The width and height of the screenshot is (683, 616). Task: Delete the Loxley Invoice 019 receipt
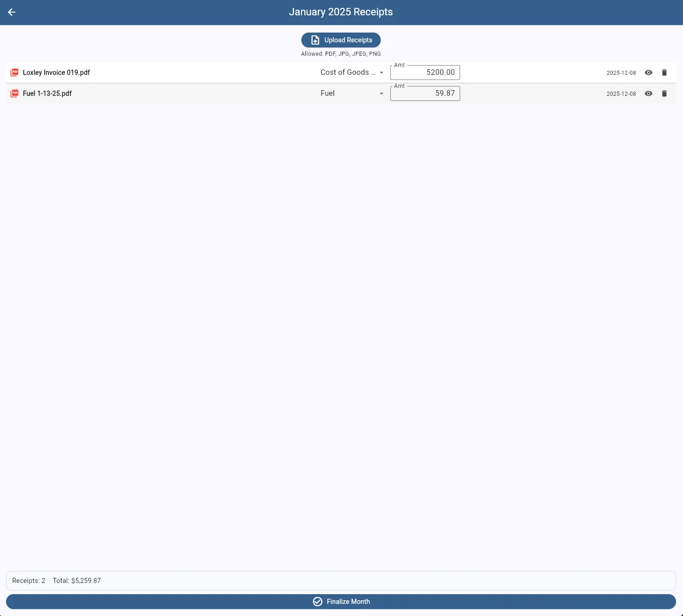(x=664, y=73)
